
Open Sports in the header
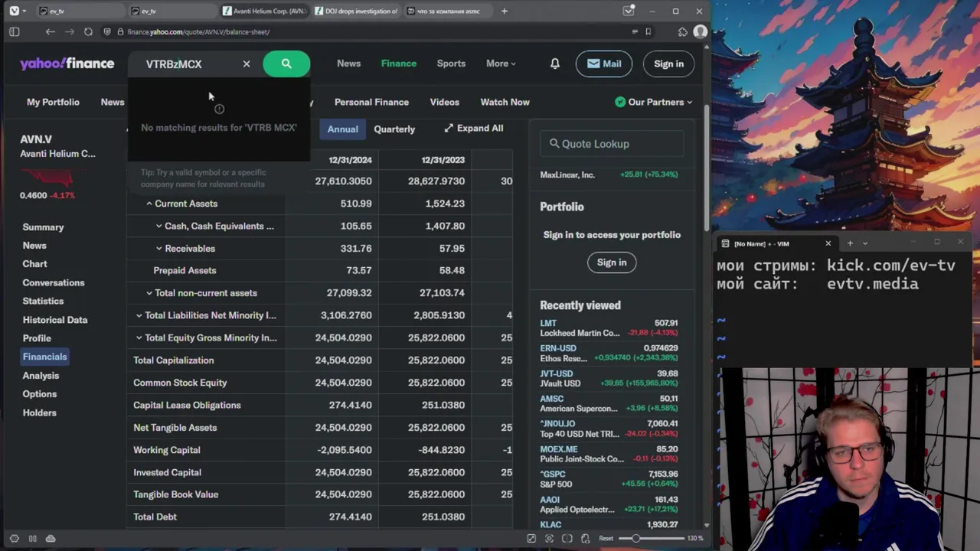point(451,64)
